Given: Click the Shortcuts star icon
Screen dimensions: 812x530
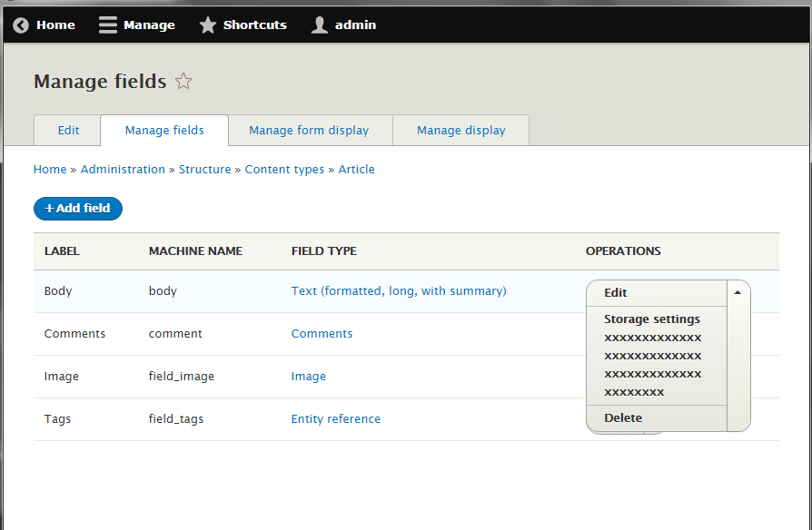Looking at the screenshot, I should pyautogui.click(x=207, y=25).
